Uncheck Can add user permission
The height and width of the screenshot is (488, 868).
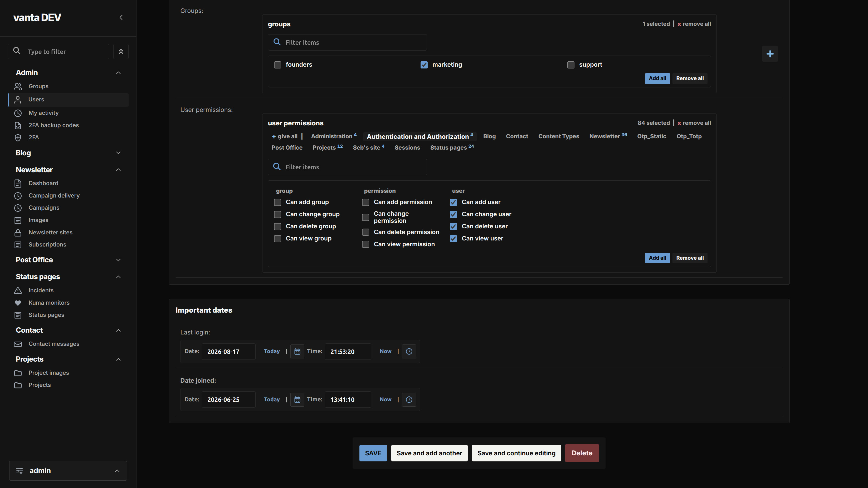tap(453, 202)
